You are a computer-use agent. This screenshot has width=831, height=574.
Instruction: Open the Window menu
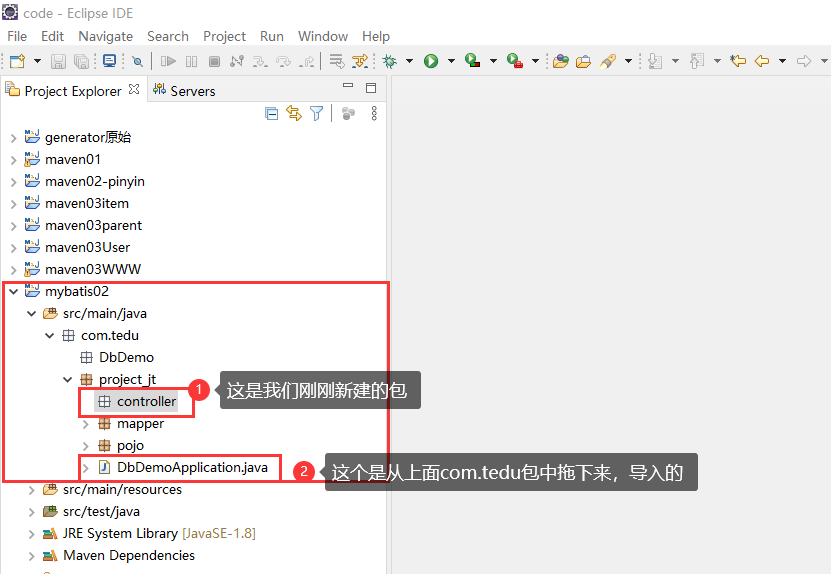click(323, 36)
